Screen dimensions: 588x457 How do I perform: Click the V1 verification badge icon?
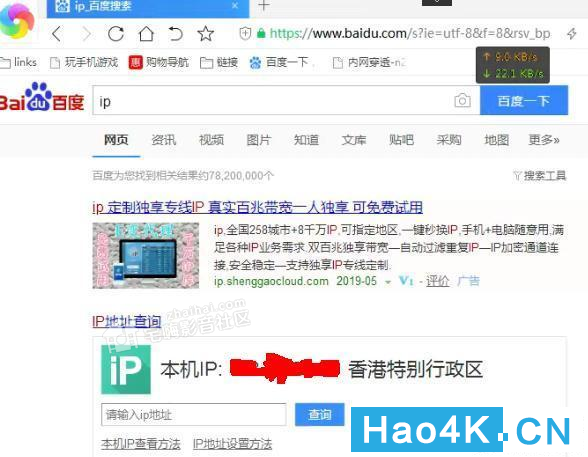(x=406, y=280)
